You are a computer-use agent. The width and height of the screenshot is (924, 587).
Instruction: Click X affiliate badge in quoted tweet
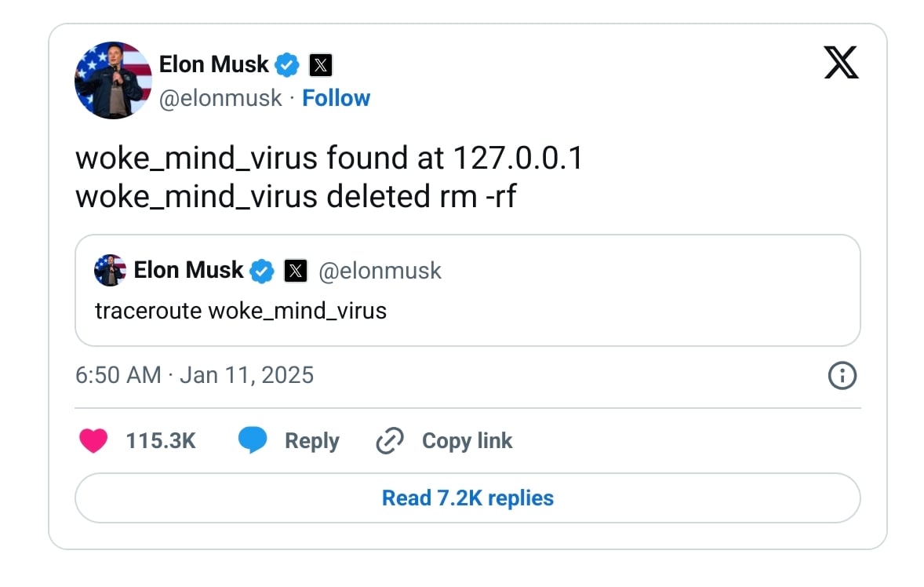295,271
